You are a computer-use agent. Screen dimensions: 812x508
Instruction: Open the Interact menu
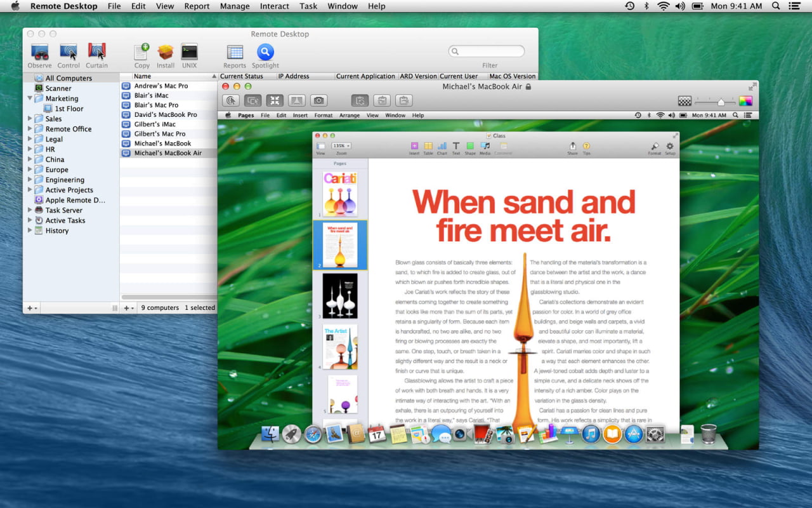(275, 6)
